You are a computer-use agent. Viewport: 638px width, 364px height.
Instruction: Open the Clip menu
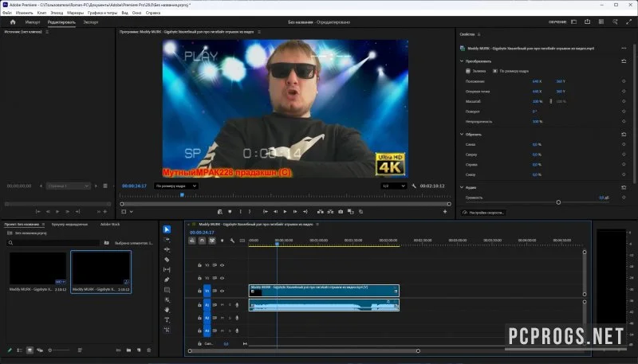tap(41, 13)
